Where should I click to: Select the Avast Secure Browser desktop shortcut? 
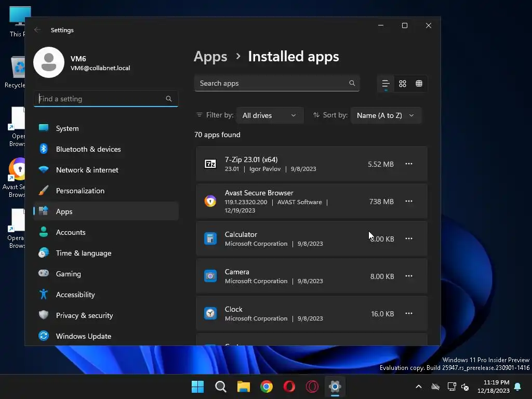click(15, 178)
